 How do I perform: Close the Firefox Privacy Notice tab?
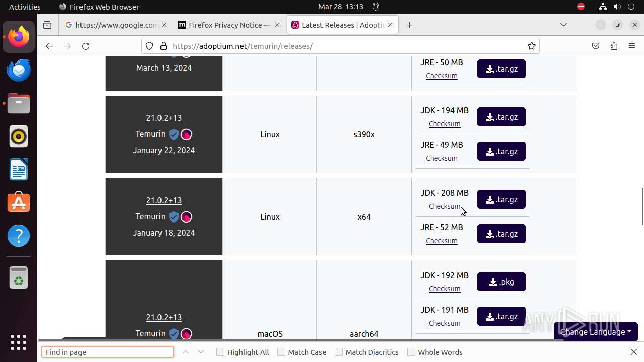(x=277, y=25)
